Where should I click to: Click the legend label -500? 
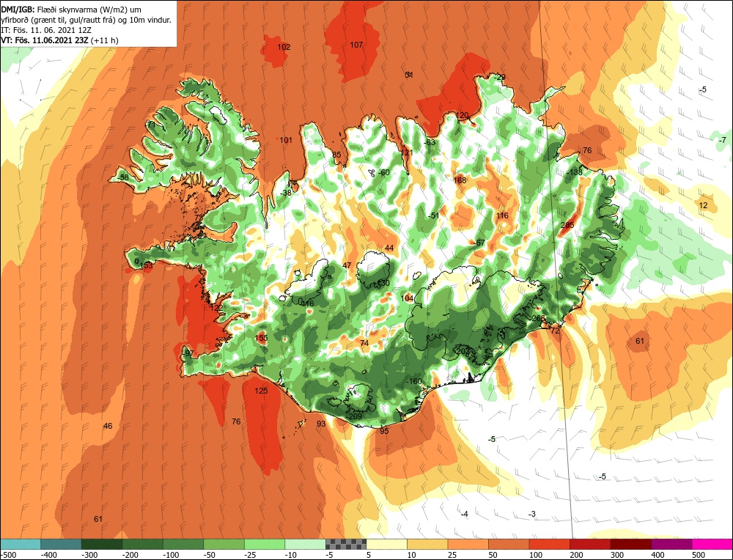8,556
